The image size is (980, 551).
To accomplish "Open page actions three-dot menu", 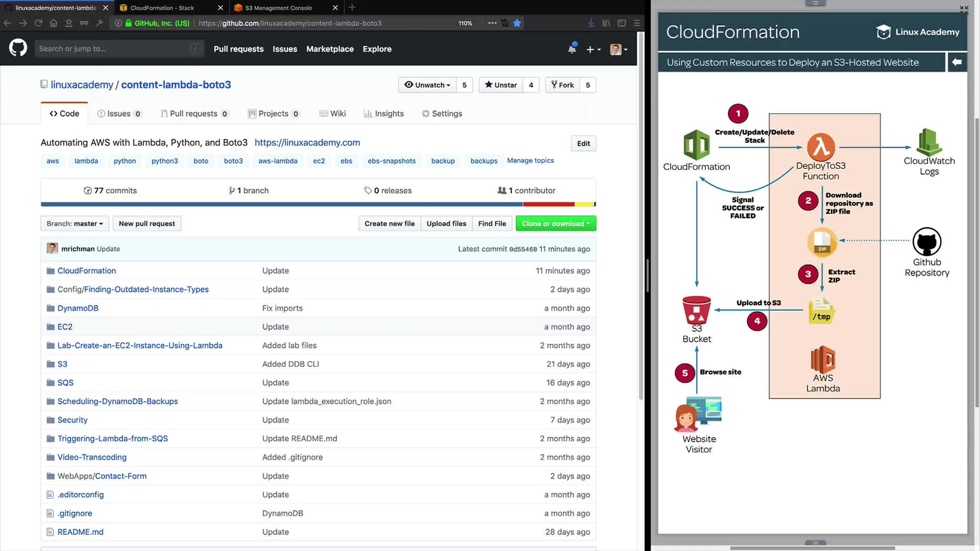I will (492, 23).
